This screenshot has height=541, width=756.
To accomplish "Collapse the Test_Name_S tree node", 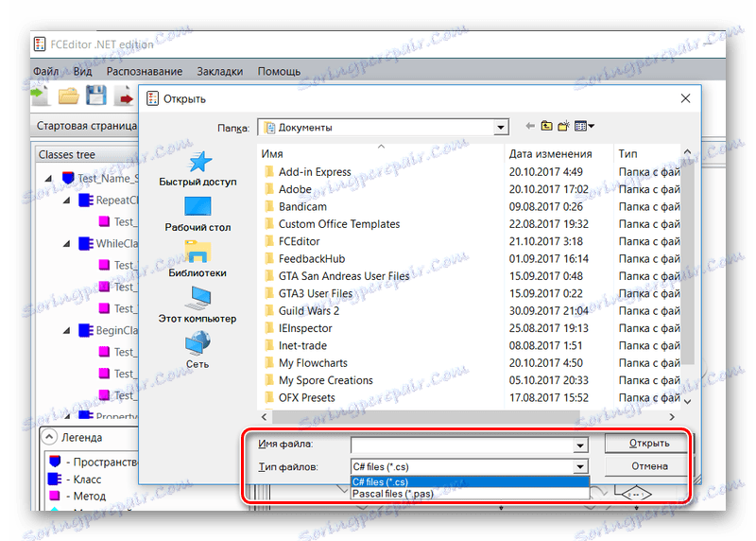I will click(x=49, y=179).
